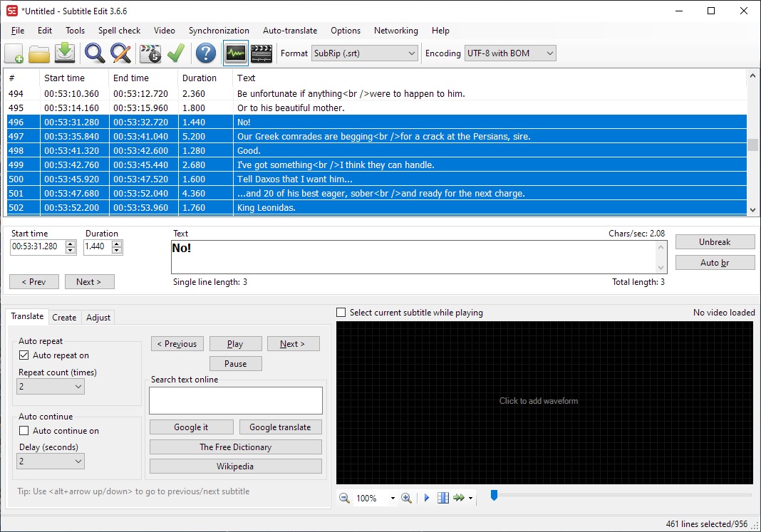Viewport: 761px width, 532px height.
Task: Open the Encoding UTF-8 with BOM dropdown
Action: pos(509,53)
